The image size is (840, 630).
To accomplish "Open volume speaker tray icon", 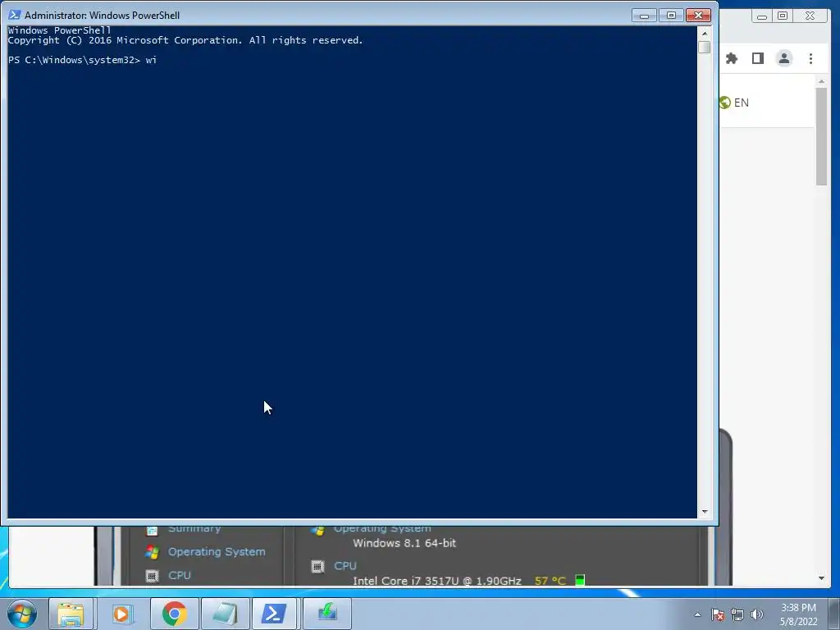I will tap(757, 614).
